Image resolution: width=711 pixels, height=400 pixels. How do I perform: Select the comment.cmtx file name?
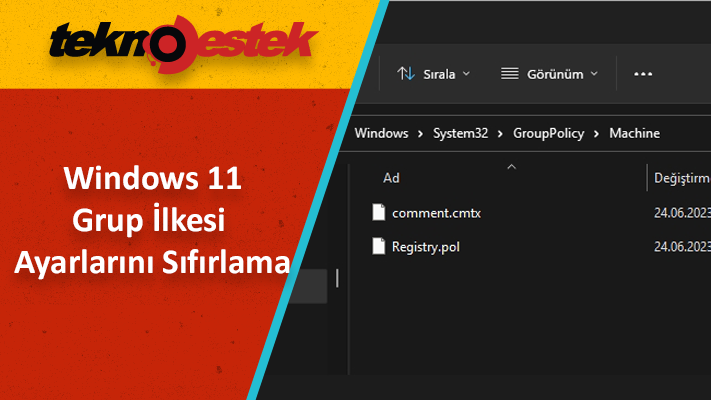[436, 212]
